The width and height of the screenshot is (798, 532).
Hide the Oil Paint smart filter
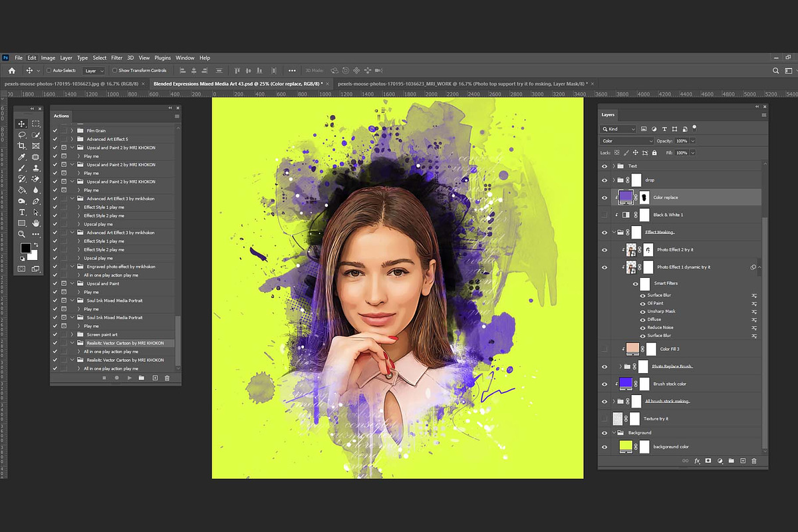pyautogui.click(x=642, y=303)
